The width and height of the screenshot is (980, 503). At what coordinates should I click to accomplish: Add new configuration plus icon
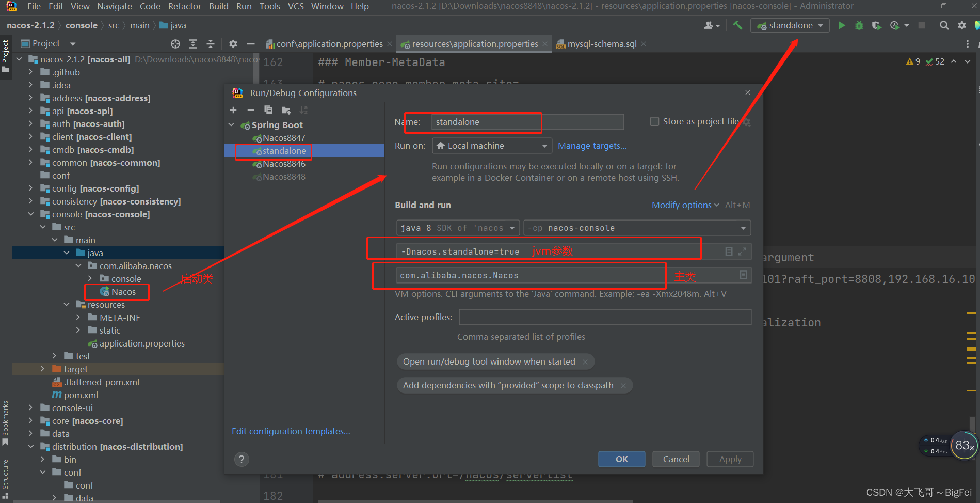tap(233, 110)
